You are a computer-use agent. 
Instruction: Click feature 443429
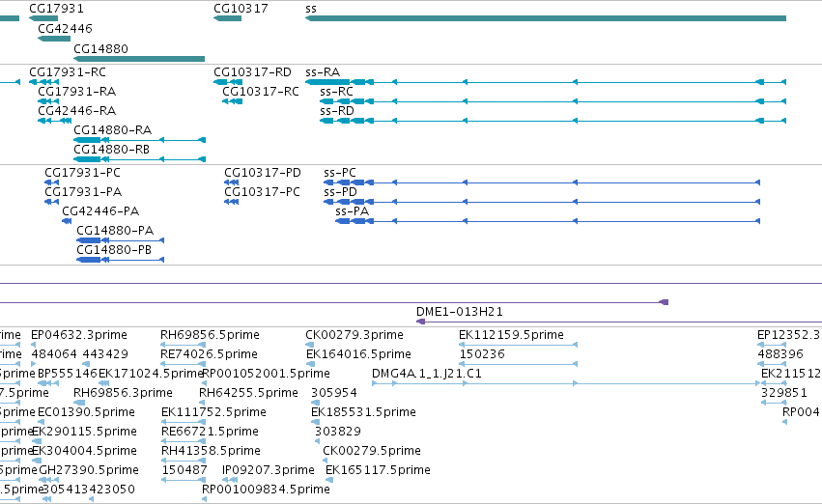tap(105, 354)
